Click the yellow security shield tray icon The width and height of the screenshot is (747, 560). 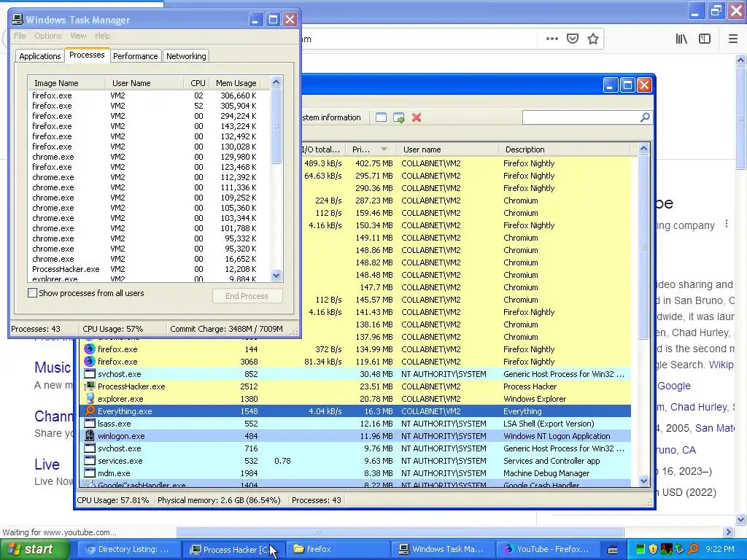tap(653, 549)
